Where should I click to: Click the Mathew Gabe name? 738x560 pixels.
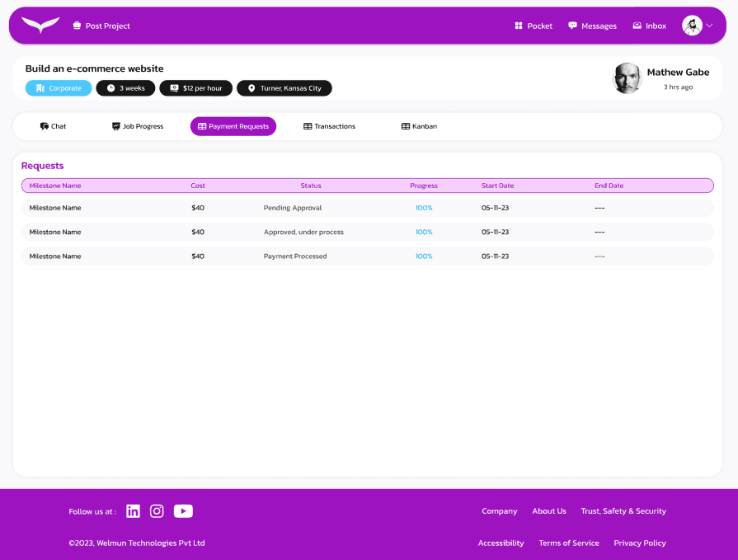[x=679, y=72]
